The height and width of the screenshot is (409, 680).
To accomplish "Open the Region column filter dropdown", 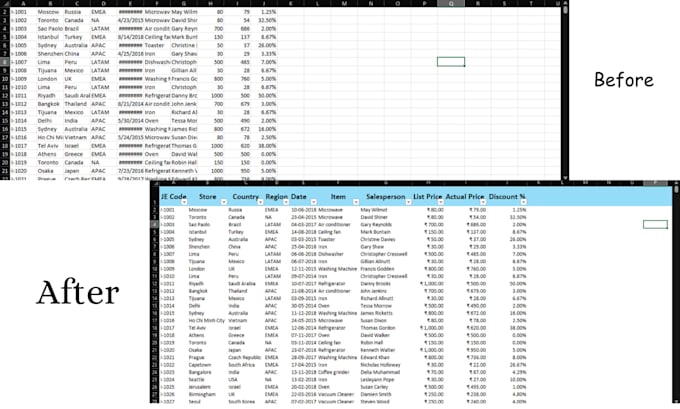I will pos(286,202).
